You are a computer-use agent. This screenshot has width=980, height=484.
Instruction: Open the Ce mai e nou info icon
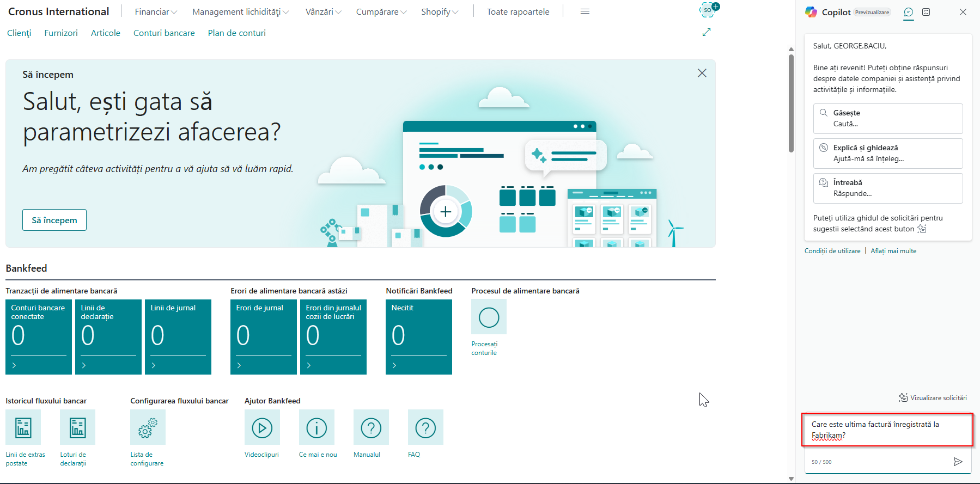coord(316,427)
